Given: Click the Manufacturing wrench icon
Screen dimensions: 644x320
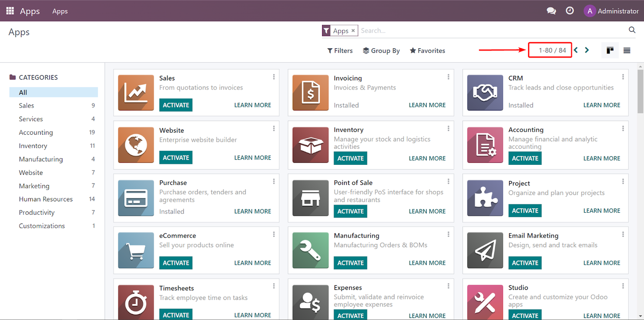Looking at the screenshot, I should (310, 250).
